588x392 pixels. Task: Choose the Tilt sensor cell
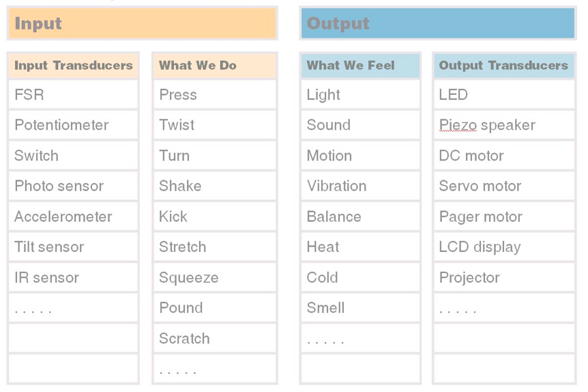[x=73, y=247]
